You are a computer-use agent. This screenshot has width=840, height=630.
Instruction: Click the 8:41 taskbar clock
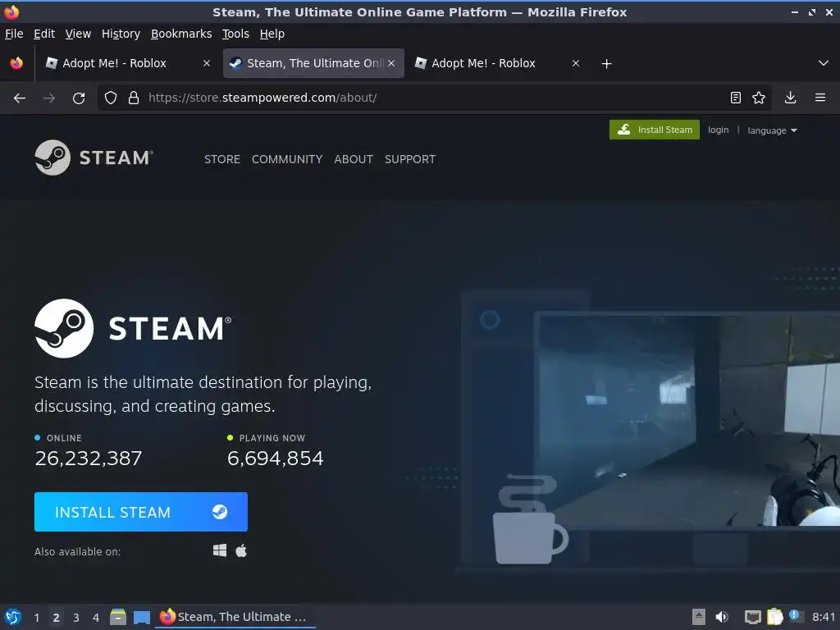(824, 617)
